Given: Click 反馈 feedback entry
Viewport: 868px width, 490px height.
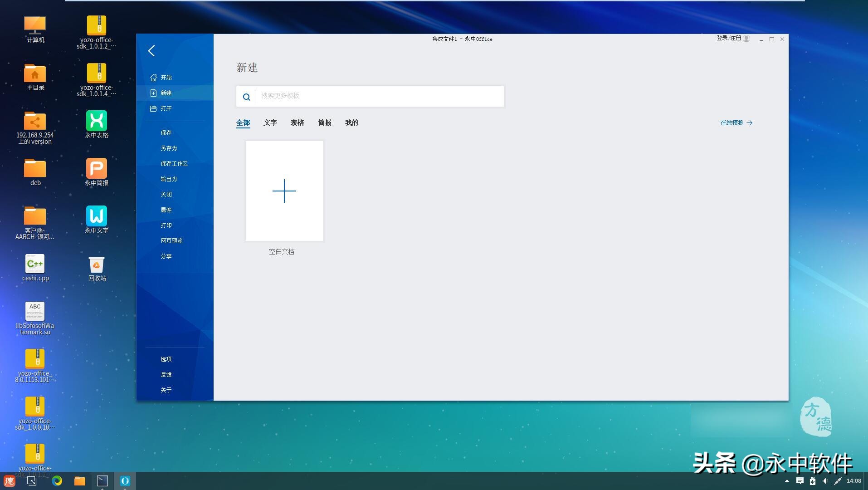Looking at the screenshot, I should [x=166, y=375].
